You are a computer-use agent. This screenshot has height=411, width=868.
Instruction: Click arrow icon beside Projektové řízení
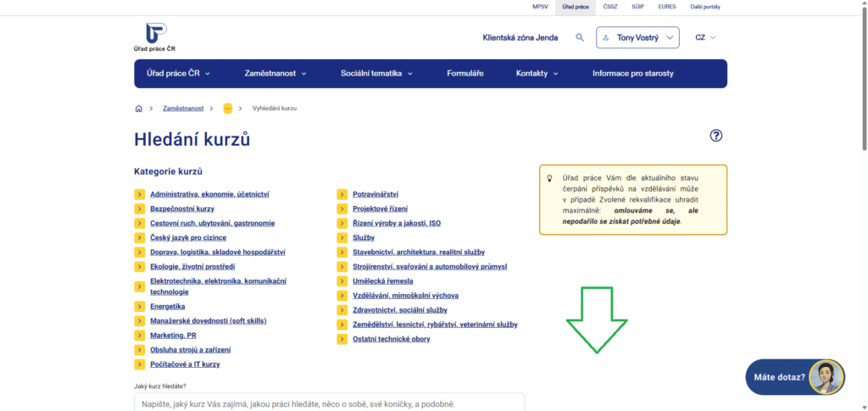pyautogui.click(x=342, y=208)
